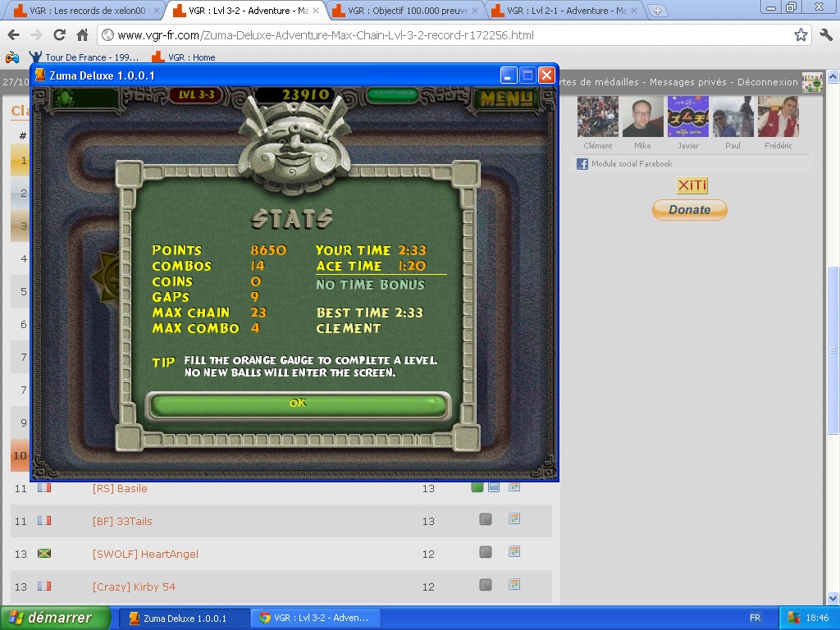Open the '[SWOLF] HeartAngel' player link

point(145,554)
